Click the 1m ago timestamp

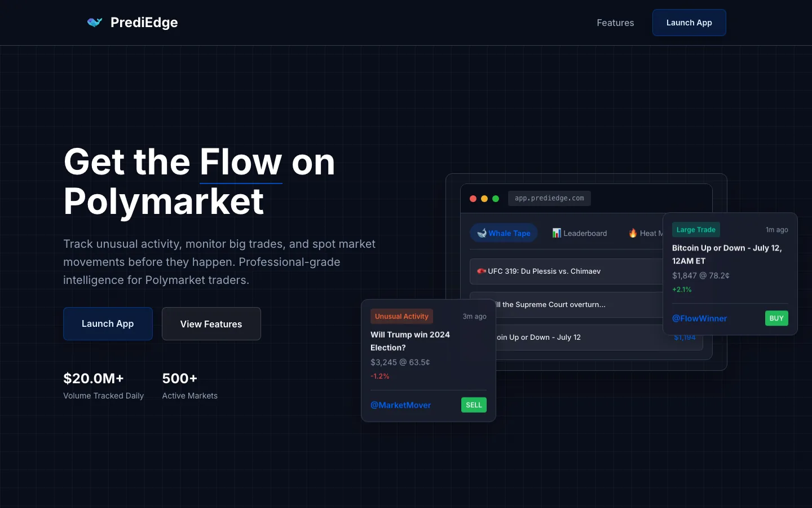coord(776,230)
